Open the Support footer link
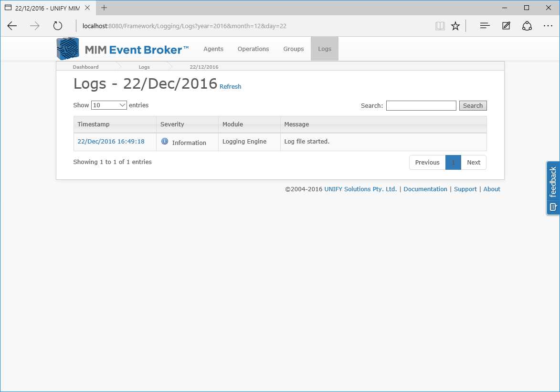The image size is (560, 392). pyautogui.click(x=465, y=189)
